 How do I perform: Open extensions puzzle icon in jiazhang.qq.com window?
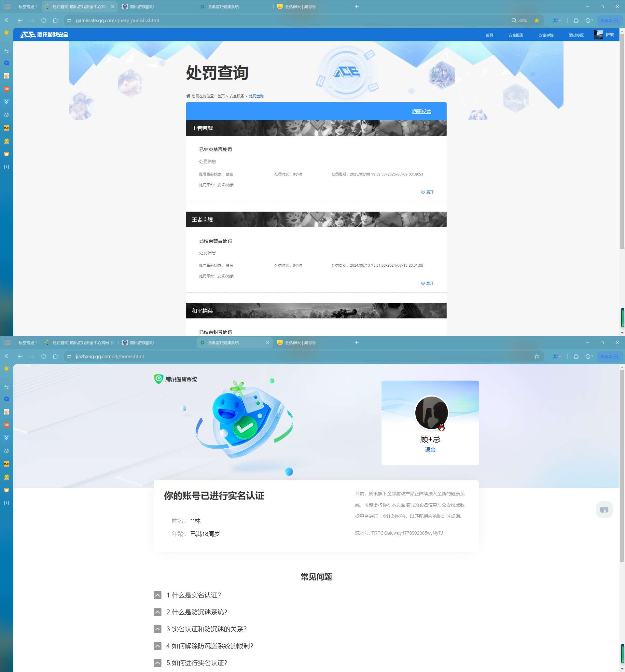coord(576,357)
